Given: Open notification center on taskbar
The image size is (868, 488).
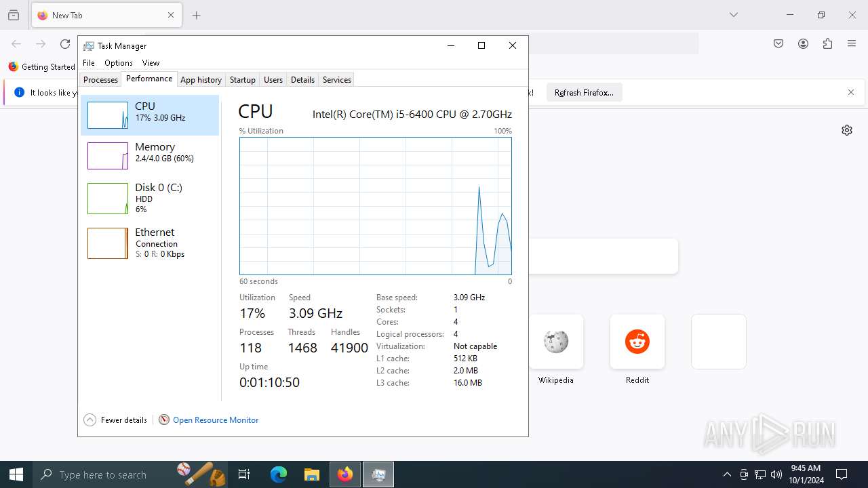Looking at the screenshot, I should coord(842,474).
